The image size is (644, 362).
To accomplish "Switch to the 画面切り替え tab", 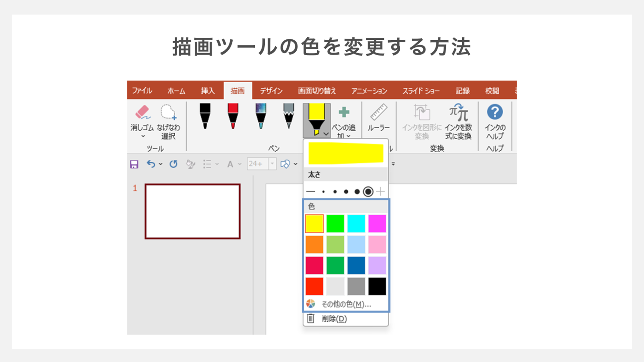I will point(317,91).
